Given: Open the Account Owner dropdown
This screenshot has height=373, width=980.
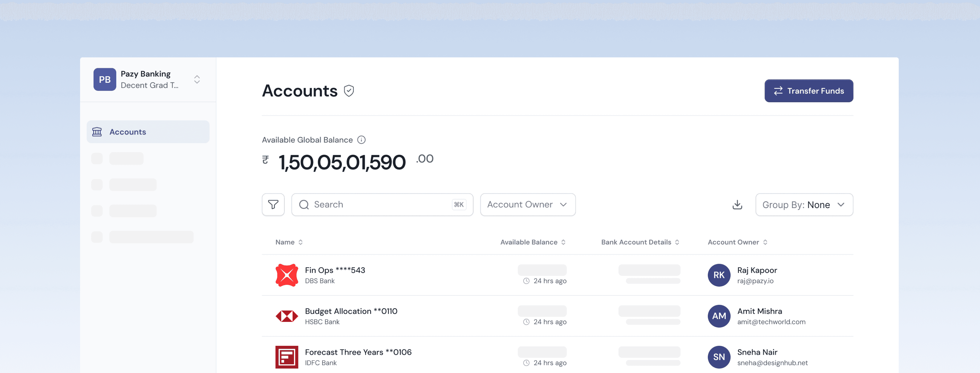Looking at the screenshot, I should [527, 204].
